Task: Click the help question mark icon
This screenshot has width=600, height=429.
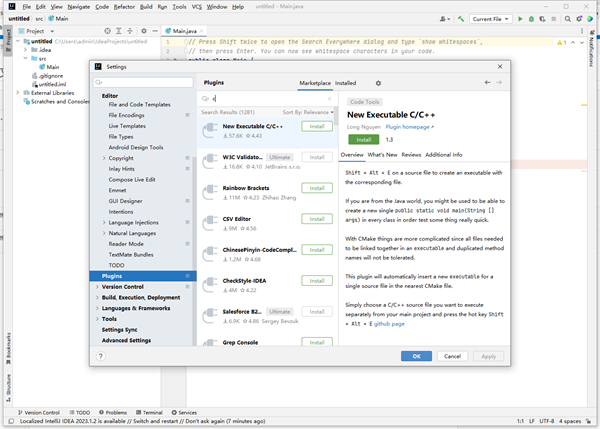Action: pyautogui.click(x=101, y=356)
